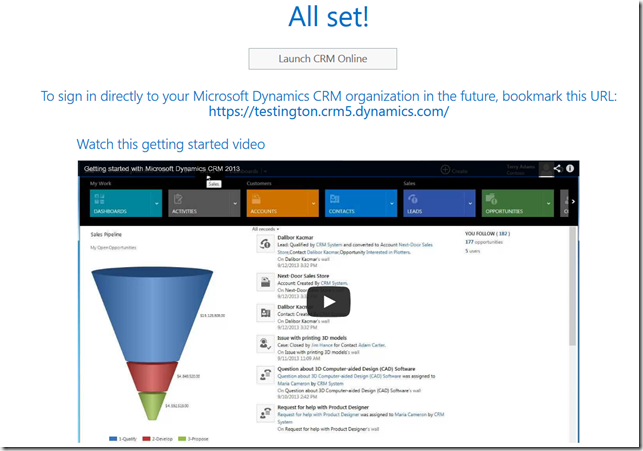Click the video info icon
The height and width of the screenshot is (451, 643).
click(570, 168)
